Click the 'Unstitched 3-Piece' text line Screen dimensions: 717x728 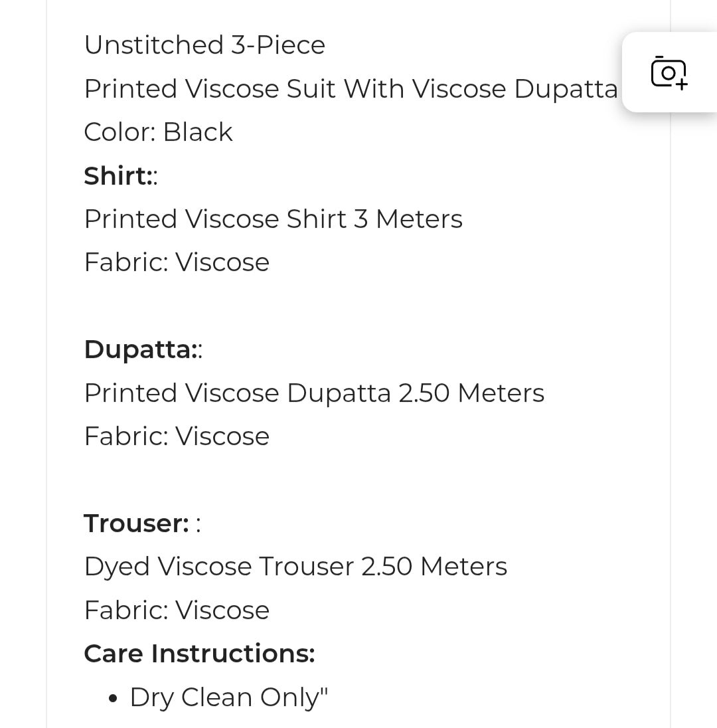204,45
